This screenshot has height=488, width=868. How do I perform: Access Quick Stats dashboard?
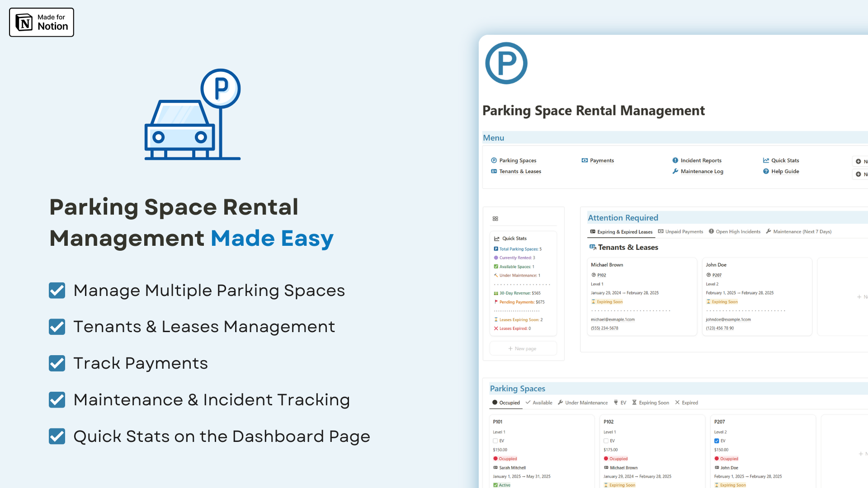click(x=784, y=160)
